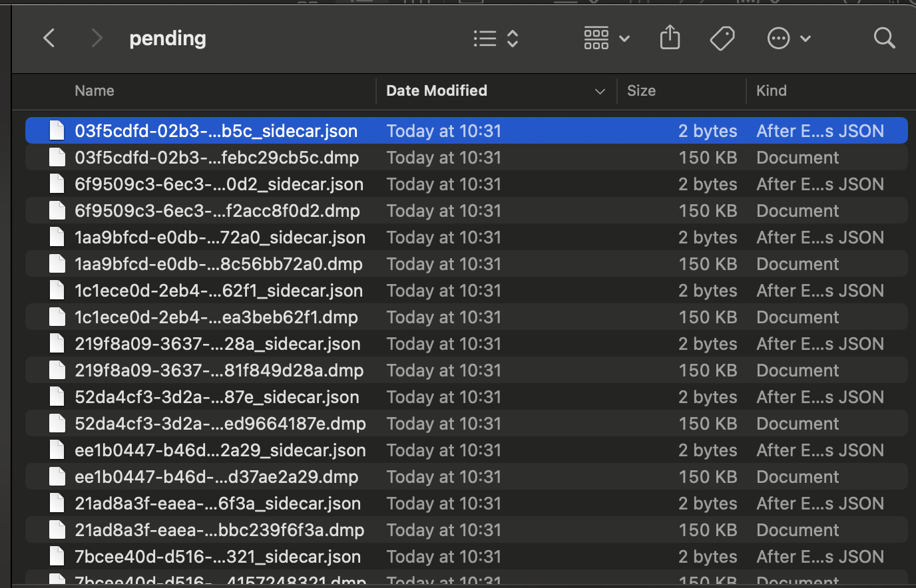Open Finder search magnifier
The image size is (916, 588).
884,38
